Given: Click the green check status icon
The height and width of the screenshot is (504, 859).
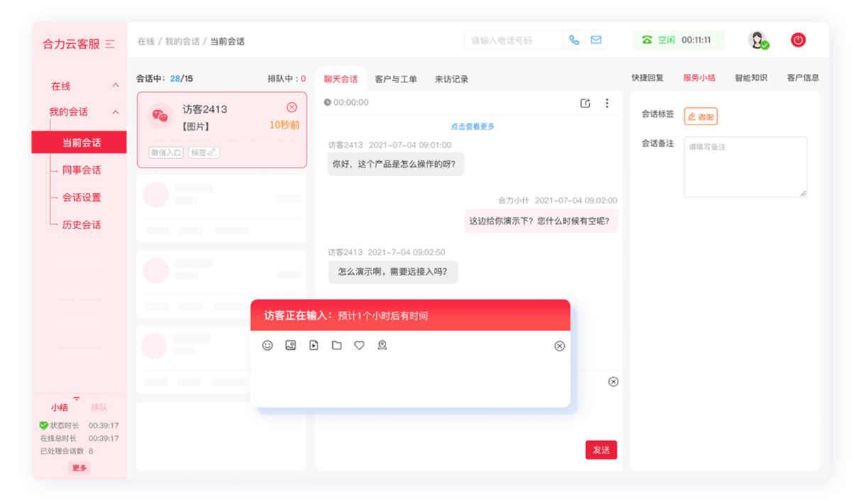Looking at the screenshot, I should click(43, 425).
